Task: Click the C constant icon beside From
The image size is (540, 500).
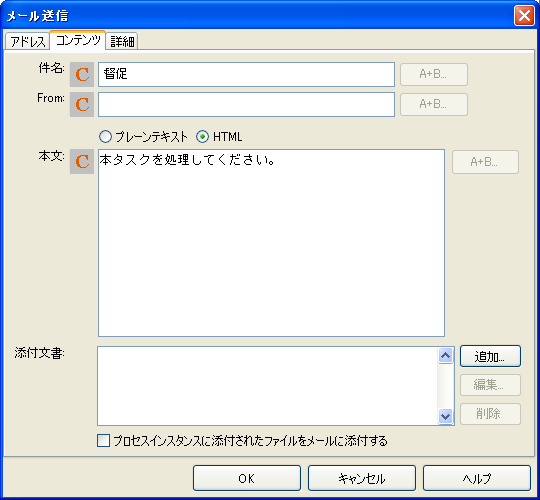Action: tap(82, 104)
